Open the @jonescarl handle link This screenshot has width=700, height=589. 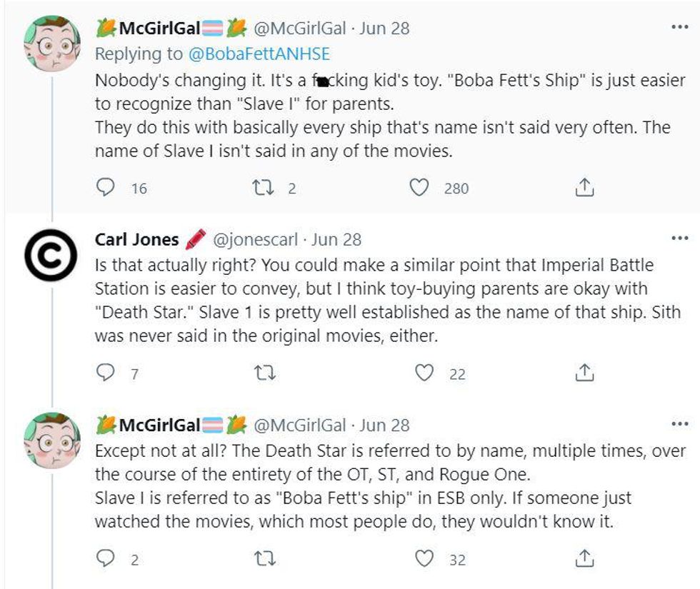(255, 239)
